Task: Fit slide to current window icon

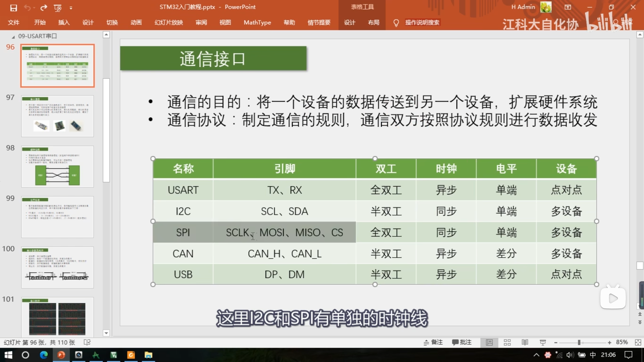Action: click(x=638, y=342)
